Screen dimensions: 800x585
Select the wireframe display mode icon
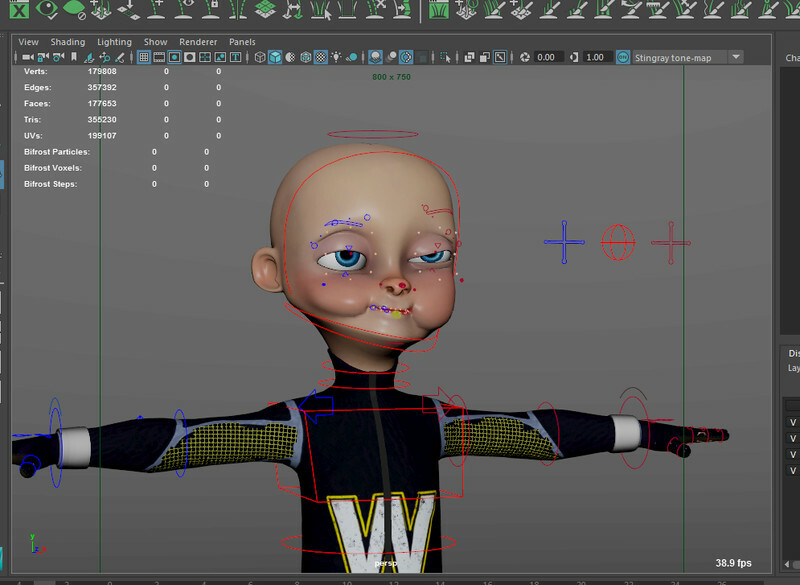[x=258, y=57]
